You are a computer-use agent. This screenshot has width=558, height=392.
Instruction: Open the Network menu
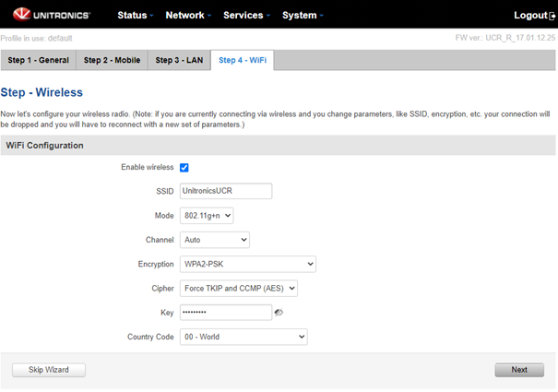coord(188,16)
